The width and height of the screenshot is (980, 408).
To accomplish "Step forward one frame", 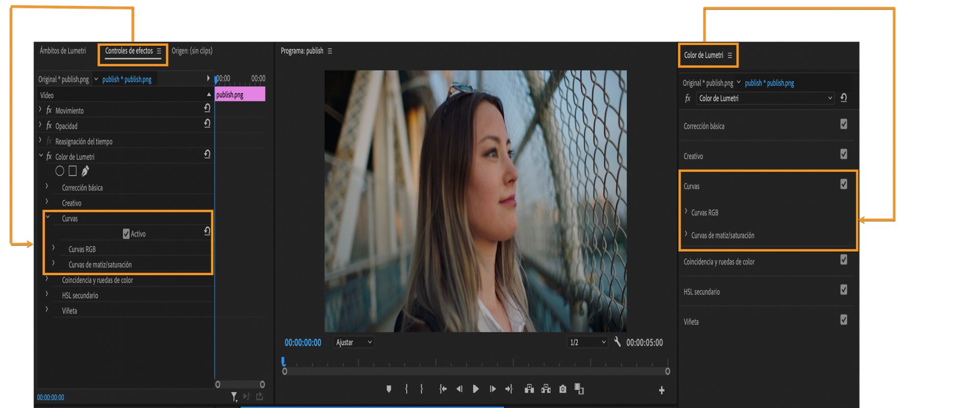I will coord(493,389).
